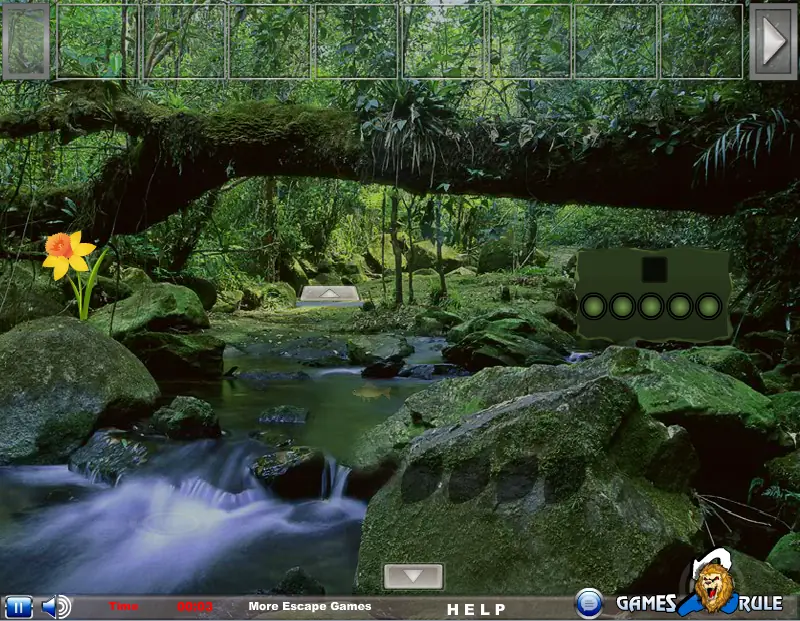Viewport: 800px width, 621px height.
Task: Mute the sound with the speaker icon
Action: (57, 607)
